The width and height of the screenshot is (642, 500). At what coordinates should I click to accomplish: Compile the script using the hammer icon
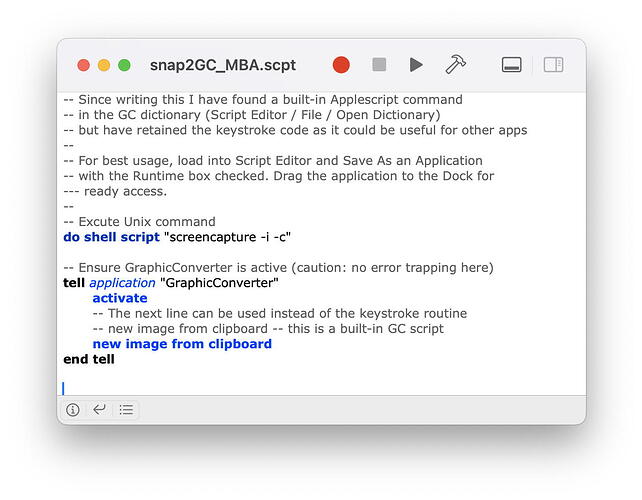click(x=455, y=65)
